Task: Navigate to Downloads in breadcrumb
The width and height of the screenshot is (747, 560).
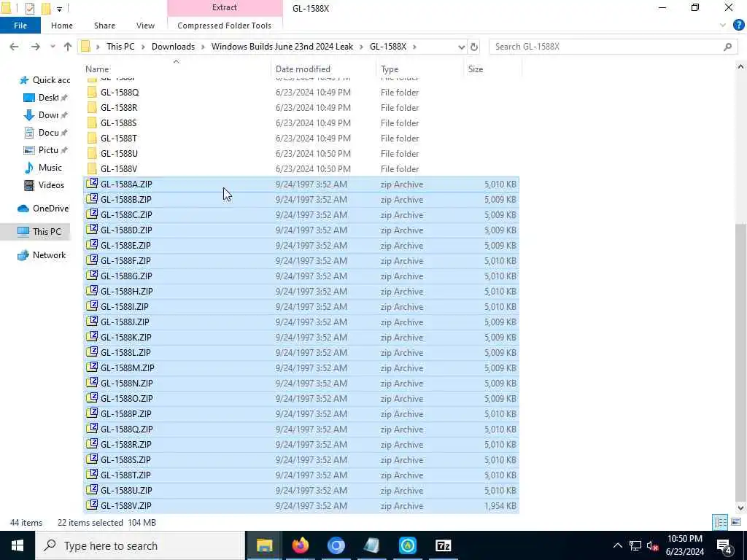Action: [173, 47]
